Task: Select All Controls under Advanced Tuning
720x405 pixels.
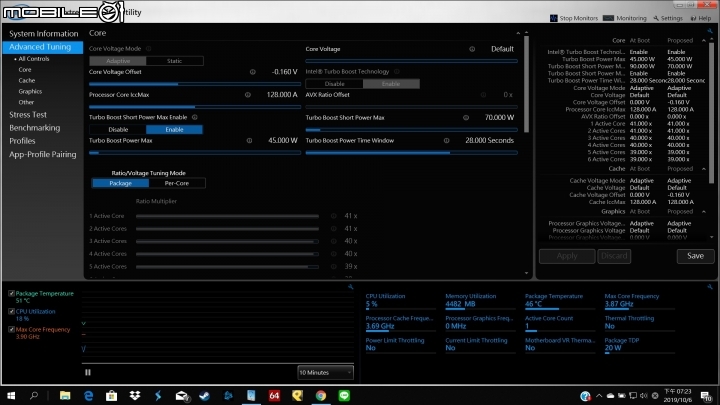Action: point(34,59)
